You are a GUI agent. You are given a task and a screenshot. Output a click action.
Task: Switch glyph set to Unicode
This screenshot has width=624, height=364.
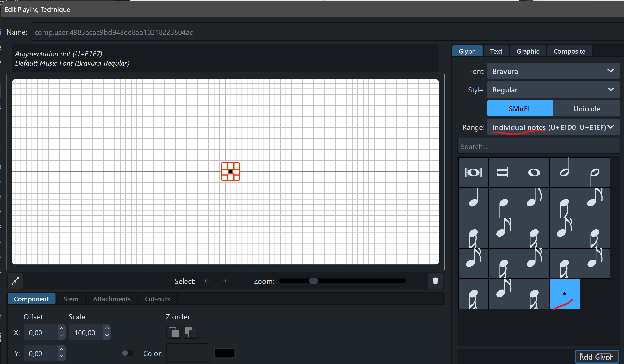tap(587, 109)
